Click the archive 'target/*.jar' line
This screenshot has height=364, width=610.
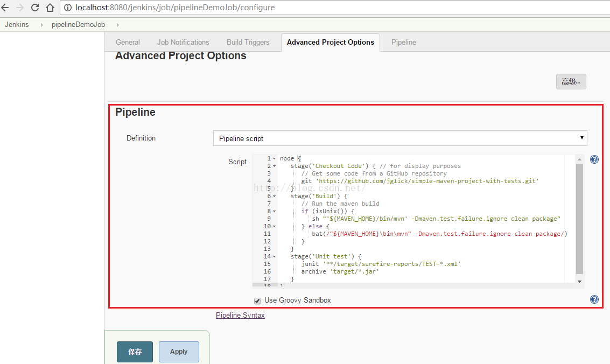340,271
